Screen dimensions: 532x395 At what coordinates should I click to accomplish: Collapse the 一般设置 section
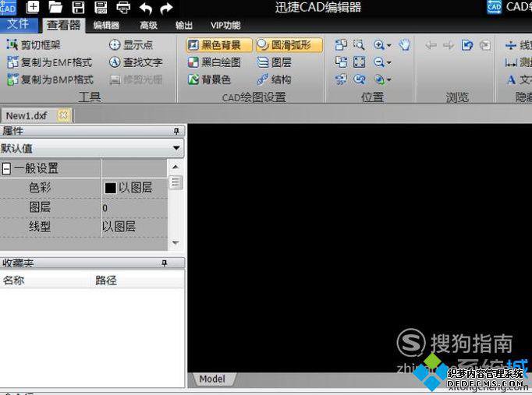6,168
